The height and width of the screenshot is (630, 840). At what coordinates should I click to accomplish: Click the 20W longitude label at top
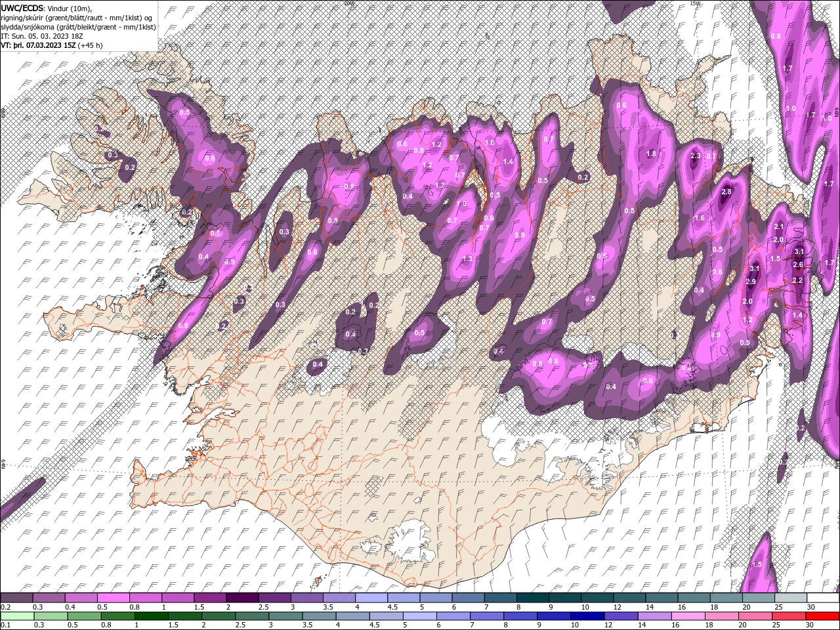click(348, 3)
